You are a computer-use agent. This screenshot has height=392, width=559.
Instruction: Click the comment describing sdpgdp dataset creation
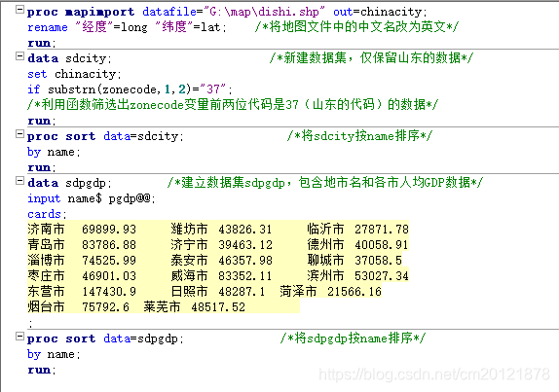pyautogui.click(x=325, y=182)
